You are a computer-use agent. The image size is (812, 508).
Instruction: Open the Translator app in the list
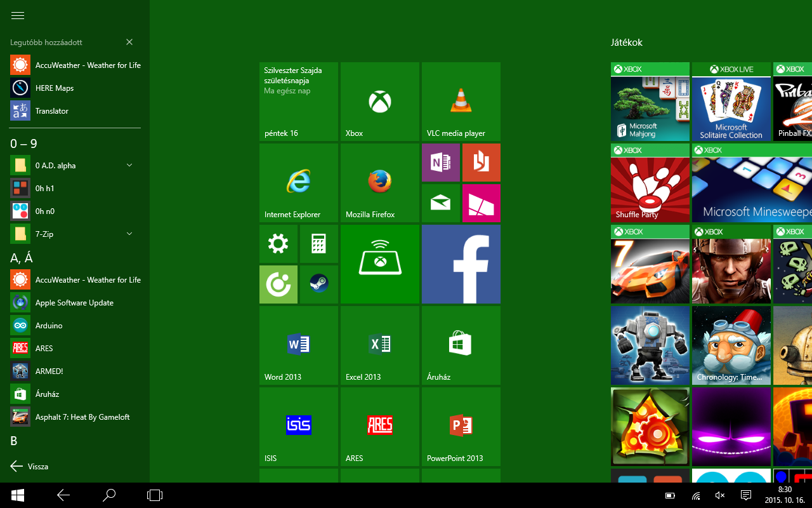75,110
